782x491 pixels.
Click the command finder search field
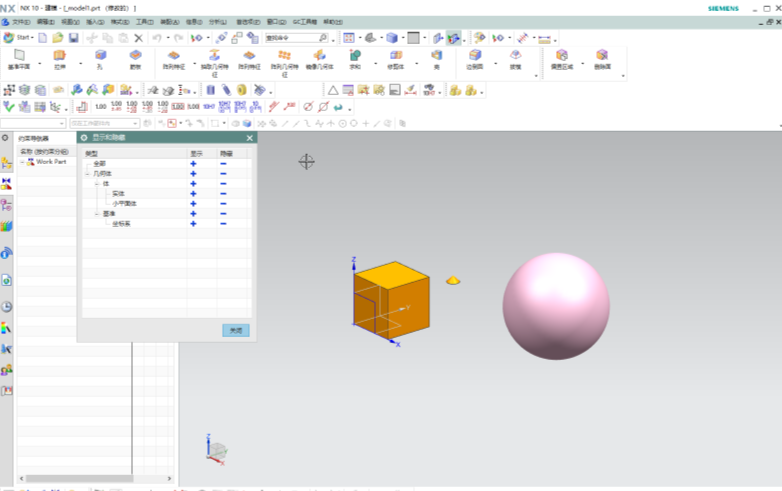pyautogui.click(x=290, y=38)
